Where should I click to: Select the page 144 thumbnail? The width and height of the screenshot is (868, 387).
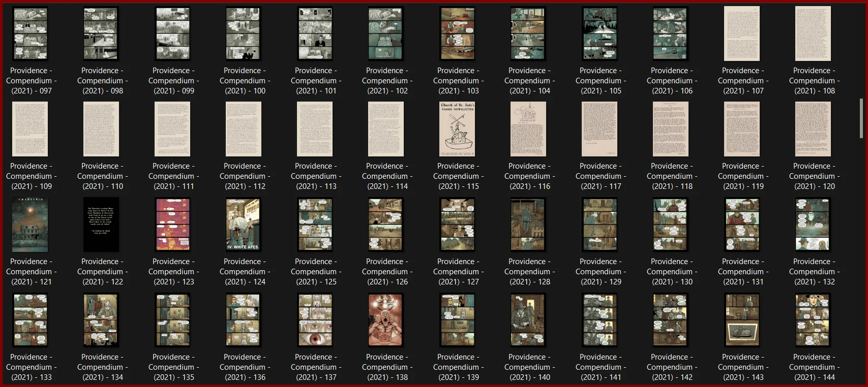pos(813,320)
